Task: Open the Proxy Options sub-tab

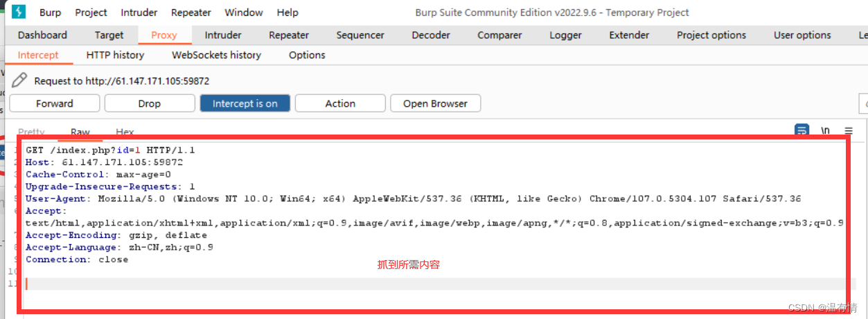Action: [307, 55]
